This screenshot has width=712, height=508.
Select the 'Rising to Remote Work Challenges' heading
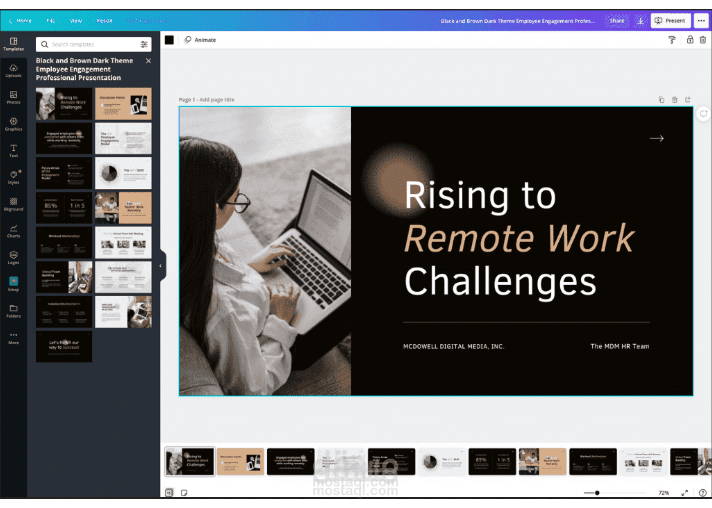click(x=519, y=238)
